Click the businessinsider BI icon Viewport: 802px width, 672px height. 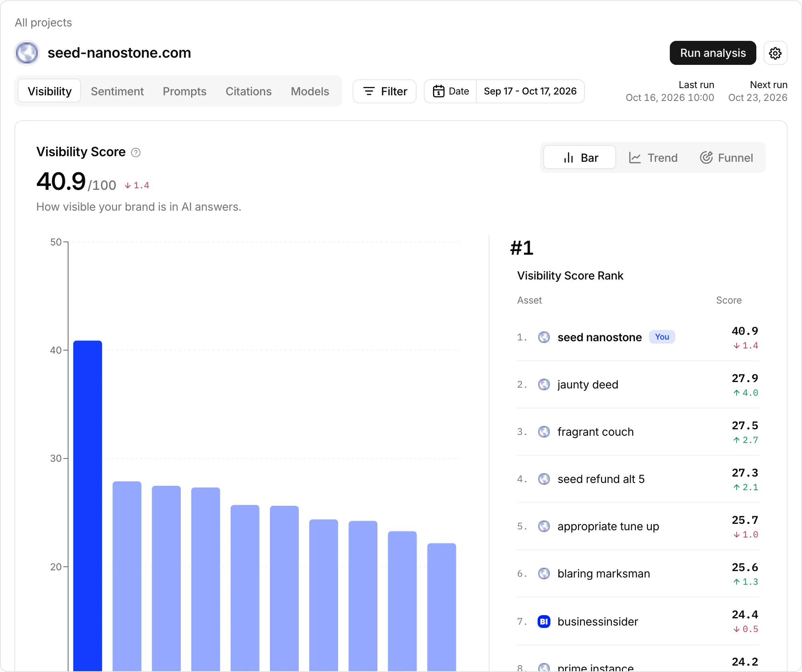coord(544,621)
